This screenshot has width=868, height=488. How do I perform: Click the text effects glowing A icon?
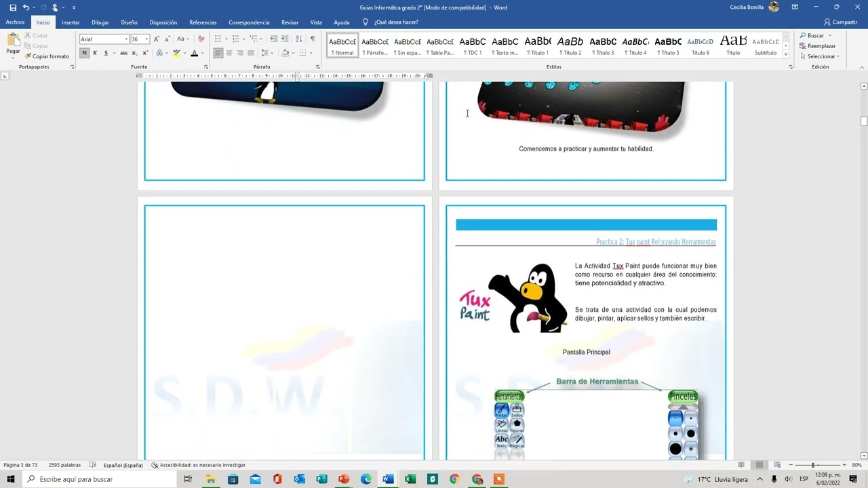point(159,53)
